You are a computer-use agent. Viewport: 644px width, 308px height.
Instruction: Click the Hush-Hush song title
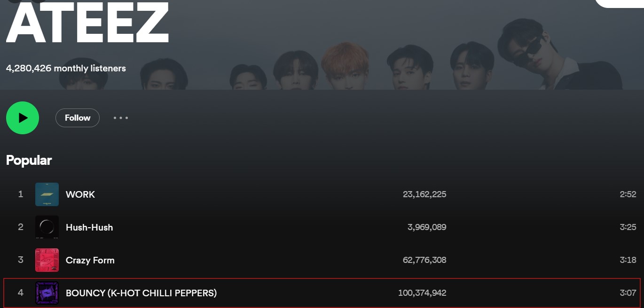[89, 227]
